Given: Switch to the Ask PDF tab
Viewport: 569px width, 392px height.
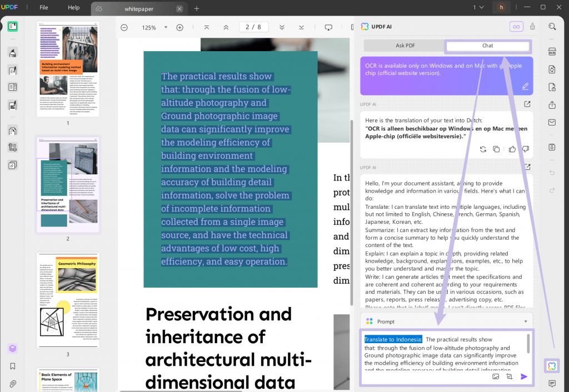Looking at the screenshot, I should 405,46.
